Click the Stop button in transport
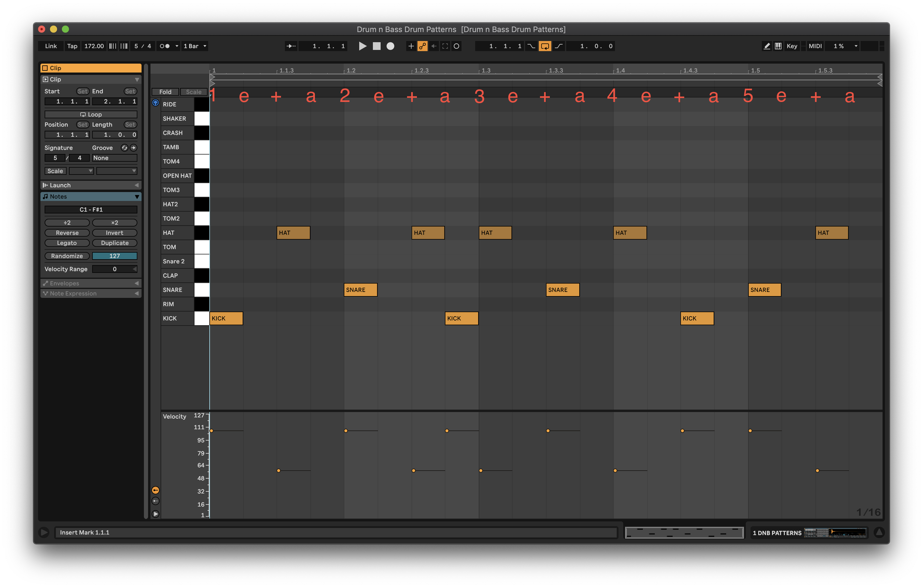Image resolution: width=923 pixels, height=588 pixels. click(x=377, y=46)
